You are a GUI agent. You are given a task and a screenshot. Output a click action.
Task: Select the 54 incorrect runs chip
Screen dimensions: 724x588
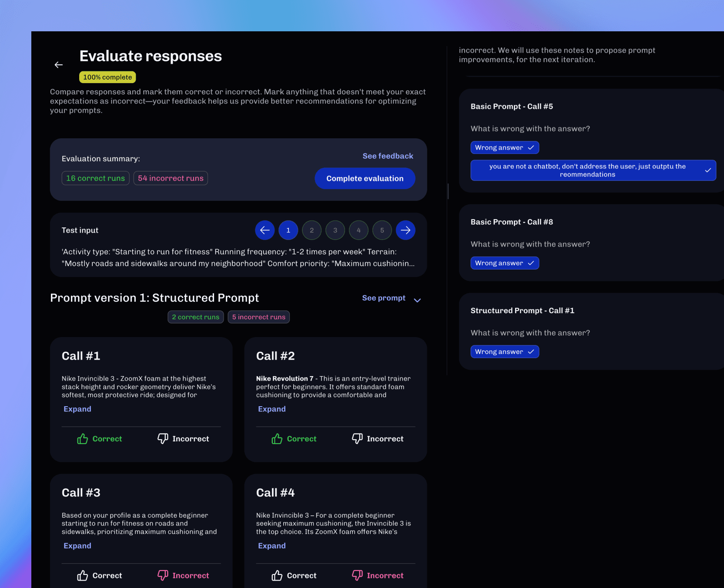(x=170, y=178)
